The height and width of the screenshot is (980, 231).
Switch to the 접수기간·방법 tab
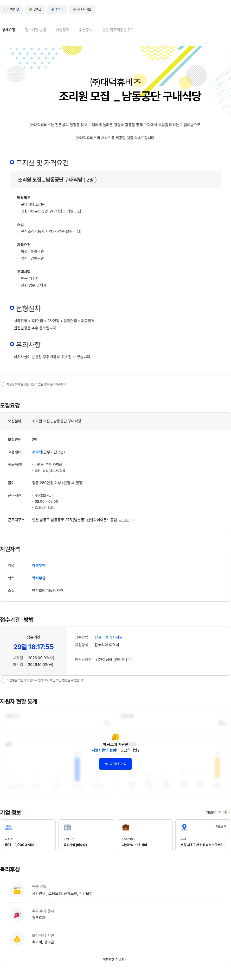(35, 30)
